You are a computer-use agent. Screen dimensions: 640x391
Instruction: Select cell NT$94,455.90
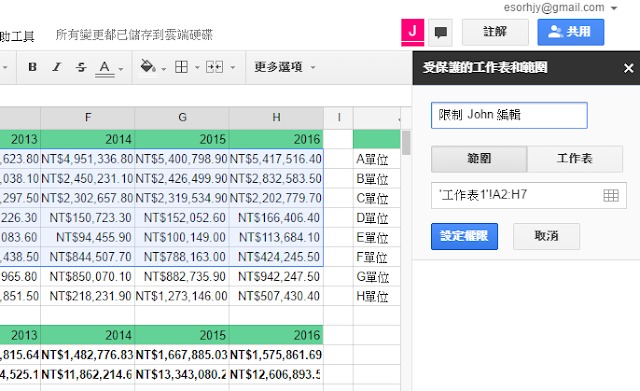click(88, 237)
